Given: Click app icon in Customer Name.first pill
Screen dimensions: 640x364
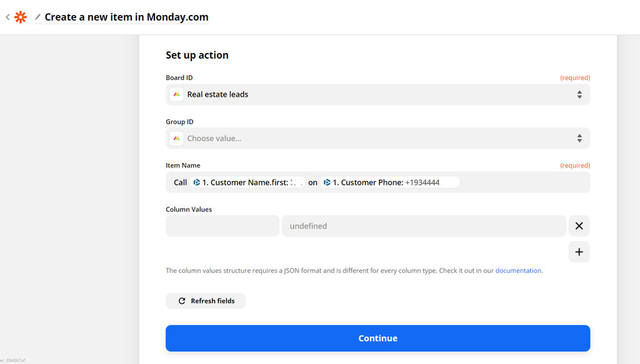Looking at the screenshot, I should point(197,182).
